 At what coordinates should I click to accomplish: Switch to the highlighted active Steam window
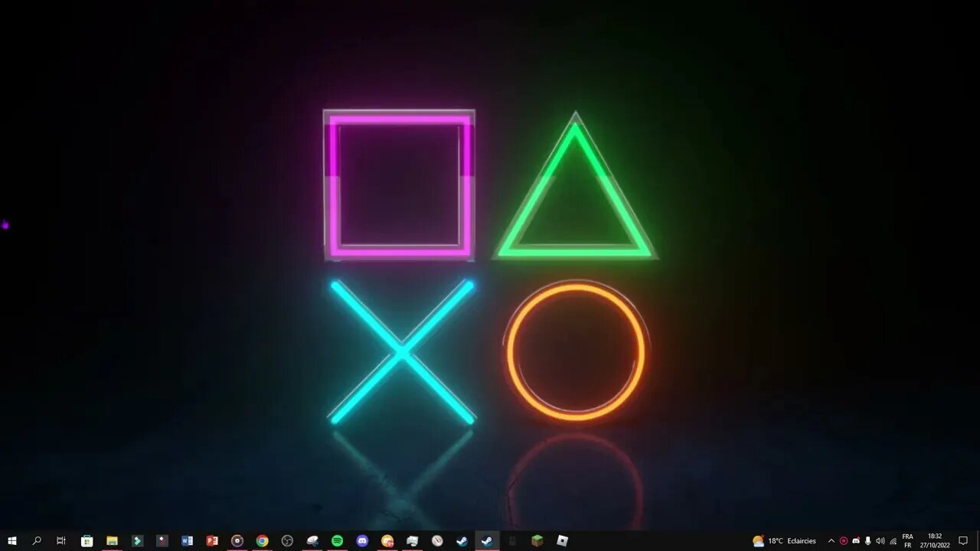[x=487, y=541]
